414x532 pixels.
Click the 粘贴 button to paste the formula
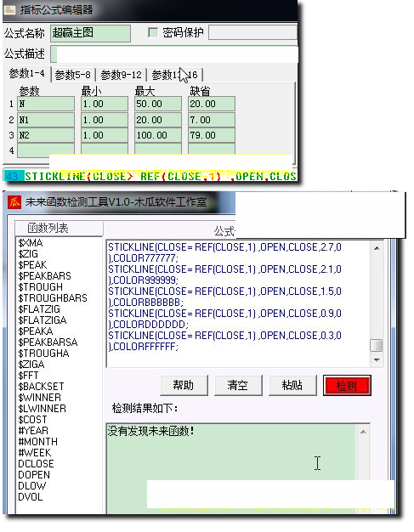pos(292,386)
